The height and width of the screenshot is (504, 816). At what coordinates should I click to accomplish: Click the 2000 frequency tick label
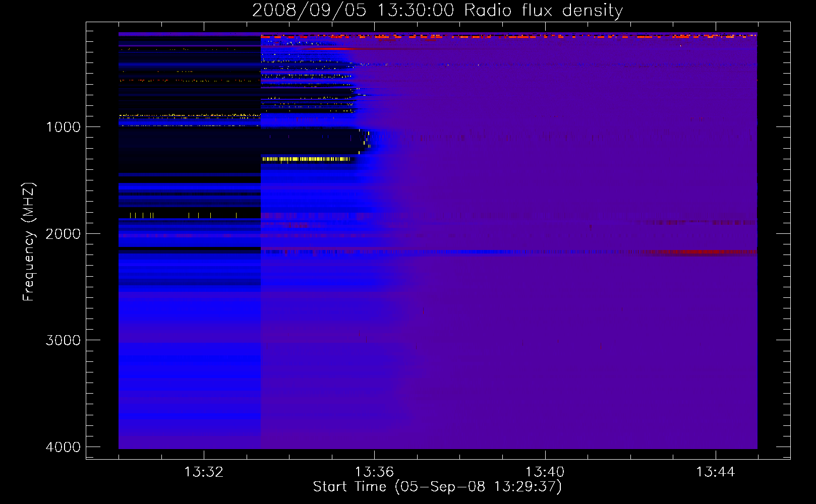tap(63, 234)
